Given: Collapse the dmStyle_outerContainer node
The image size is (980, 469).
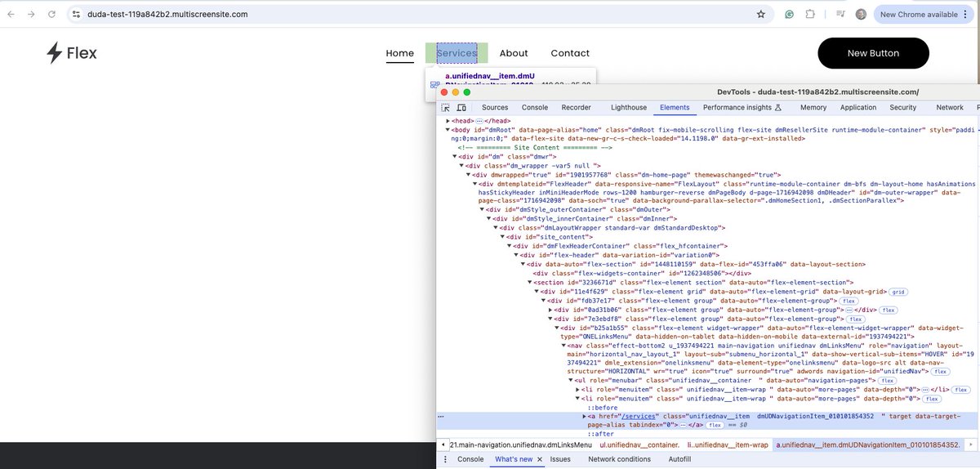Looking at the screenshot, I should [x=482, y=210].
